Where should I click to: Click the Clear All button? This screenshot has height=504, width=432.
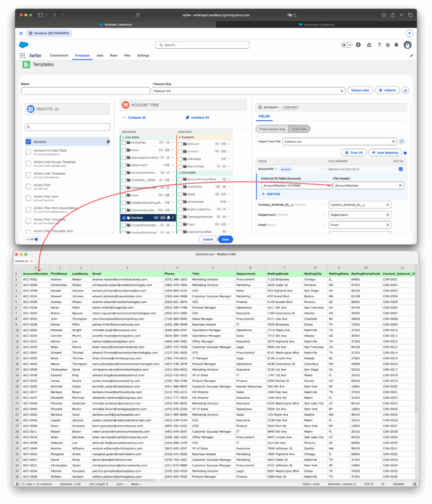tap(354, 153)
